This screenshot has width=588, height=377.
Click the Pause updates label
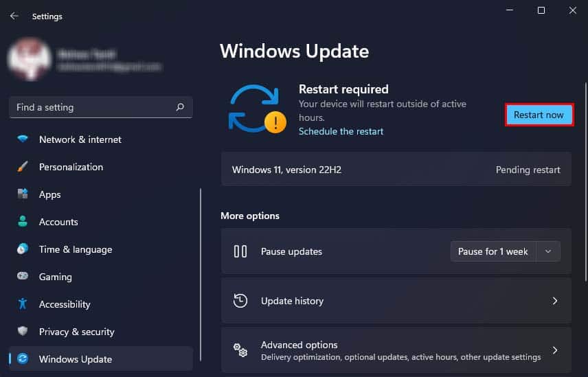(291, 251)
